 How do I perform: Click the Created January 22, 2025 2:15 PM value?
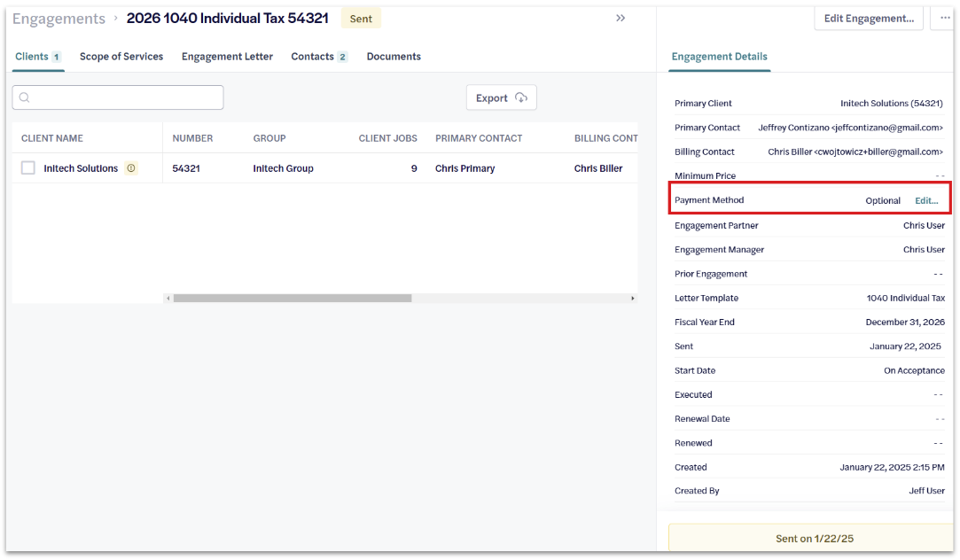[892, 467]
